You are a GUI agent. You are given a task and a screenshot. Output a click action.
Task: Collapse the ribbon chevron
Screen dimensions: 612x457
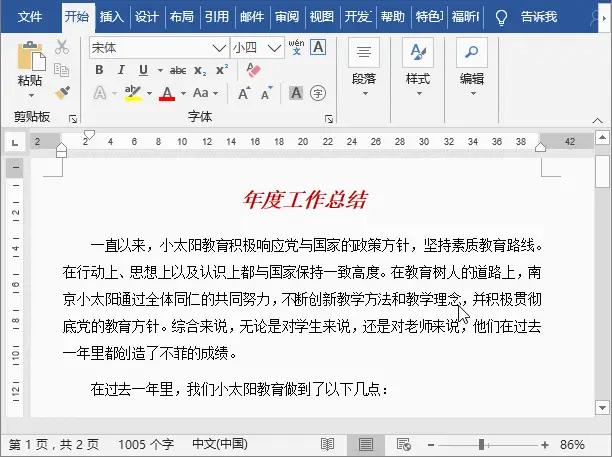(597, 120)
